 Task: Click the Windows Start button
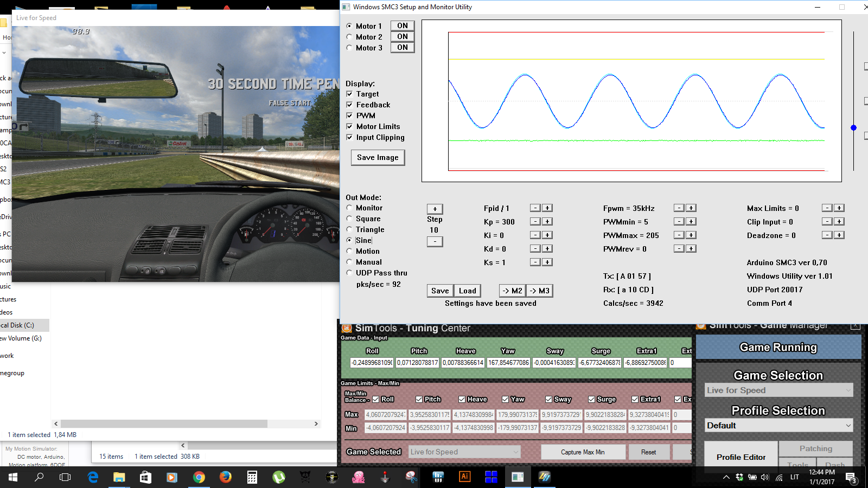pyautogui.click(x=13, y=477)
